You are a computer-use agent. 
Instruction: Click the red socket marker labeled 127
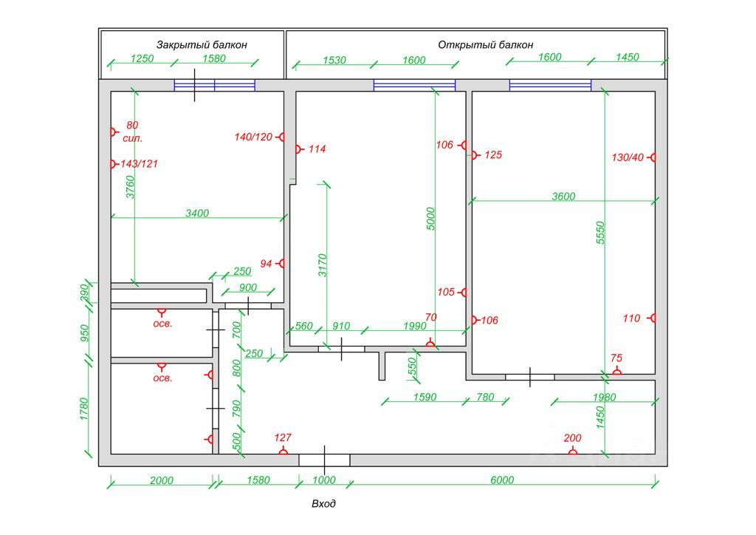pos(283,451)
